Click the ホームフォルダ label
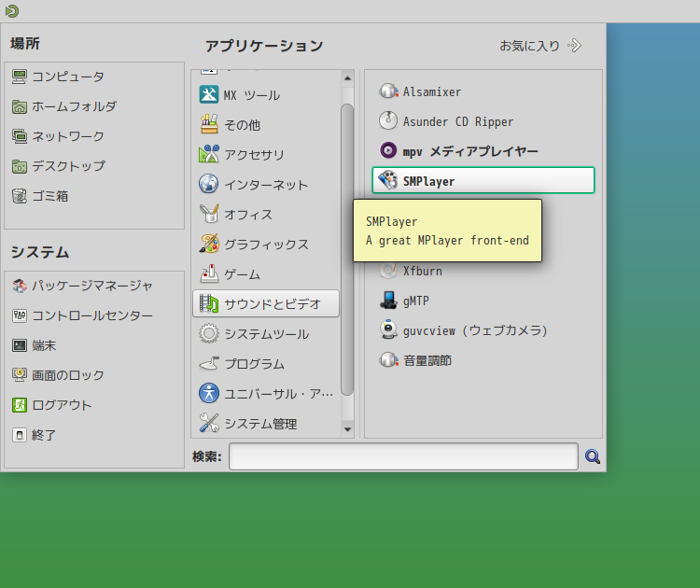This screenshot has width=700, height=588. coord(74,106)
